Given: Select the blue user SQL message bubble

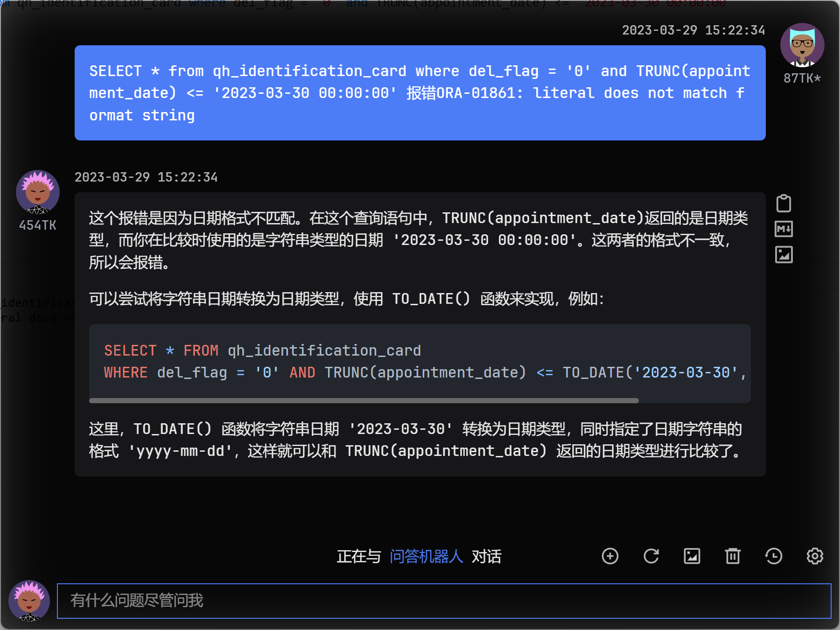Looking at the screenshot, I should tap(420, 92).
